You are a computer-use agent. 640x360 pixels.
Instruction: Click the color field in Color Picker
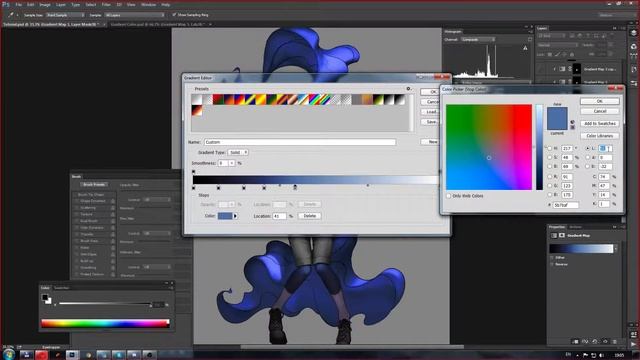489,147
